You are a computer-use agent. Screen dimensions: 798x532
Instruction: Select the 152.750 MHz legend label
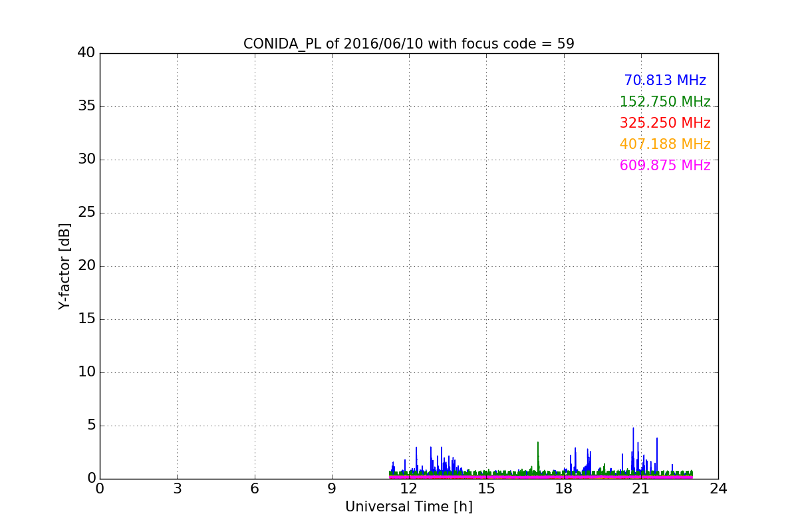click(x=665, y=102)
